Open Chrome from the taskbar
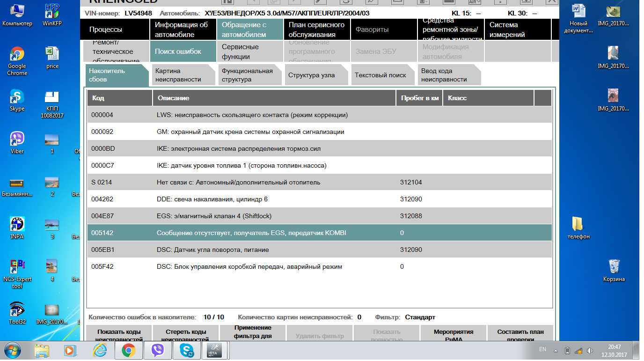The width and height of the screenshot is (644, 361). pyautogui.click(x=129, y=350)
